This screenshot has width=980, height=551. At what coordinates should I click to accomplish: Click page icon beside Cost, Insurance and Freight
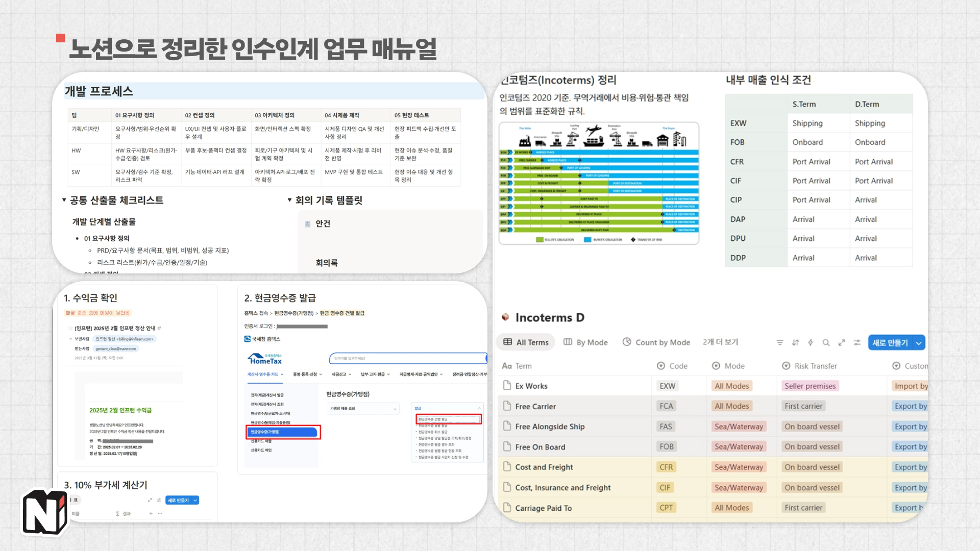[x=507, y=487]
